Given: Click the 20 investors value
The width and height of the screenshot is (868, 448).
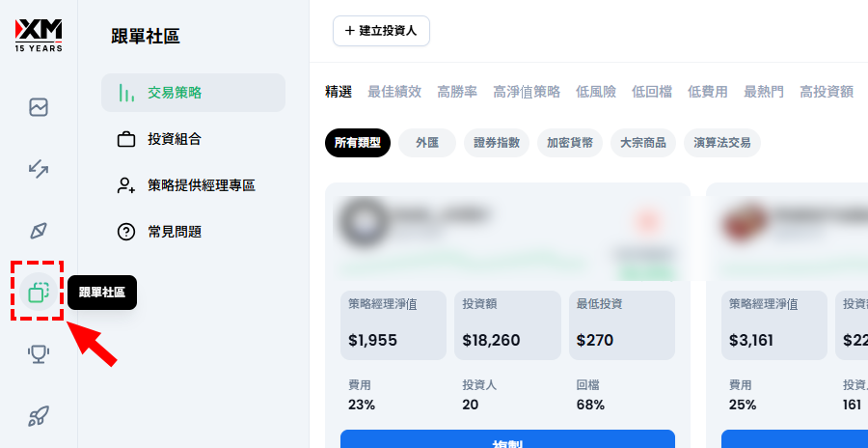Looking at the screenshot, I should (470, 405).
